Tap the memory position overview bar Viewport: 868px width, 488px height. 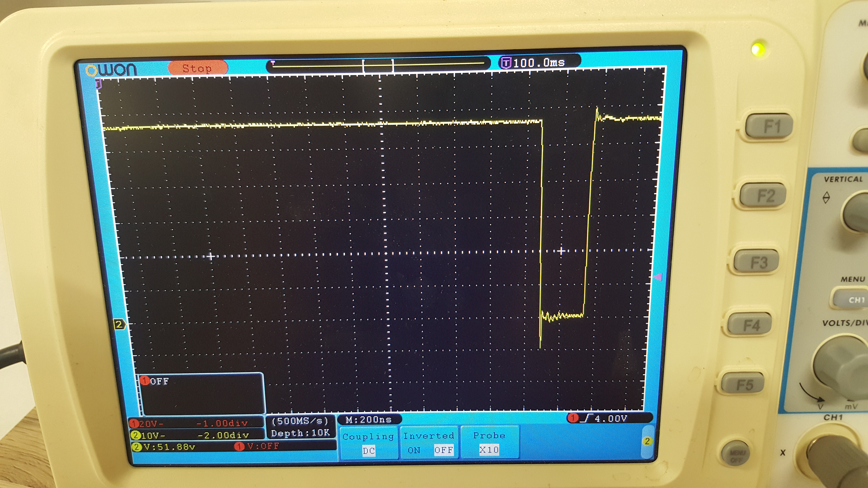[x=378, y=65]
